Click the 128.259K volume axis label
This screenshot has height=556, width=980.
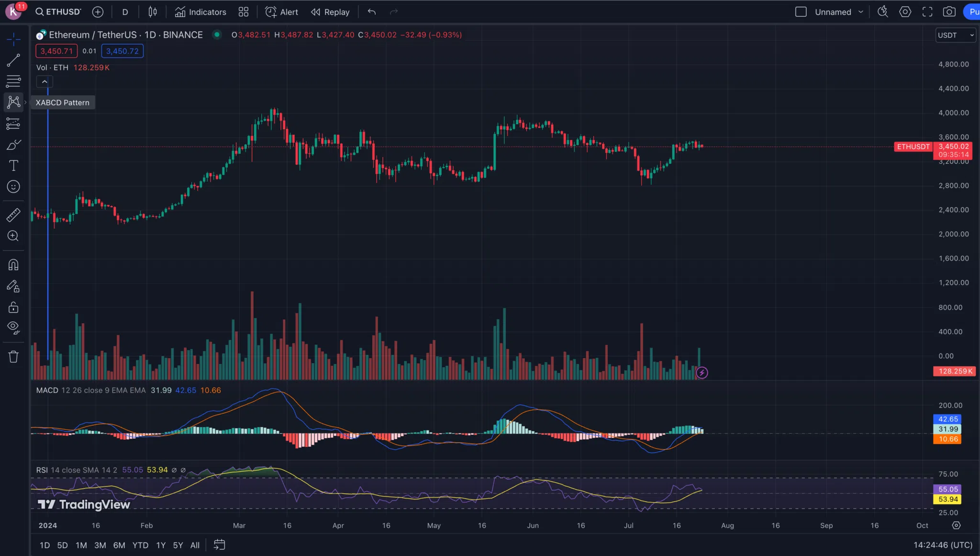pyautogui.click(x=955, y=371)
